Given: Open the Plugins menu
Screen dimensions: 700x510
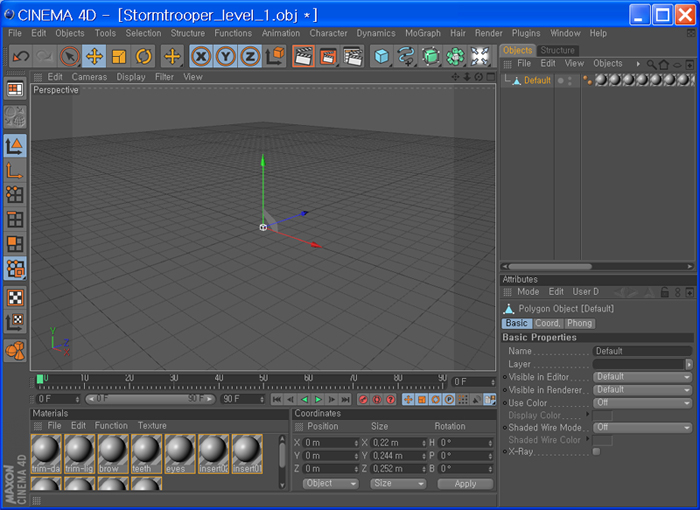Looking at the screenshot, I should pos(525,33).
